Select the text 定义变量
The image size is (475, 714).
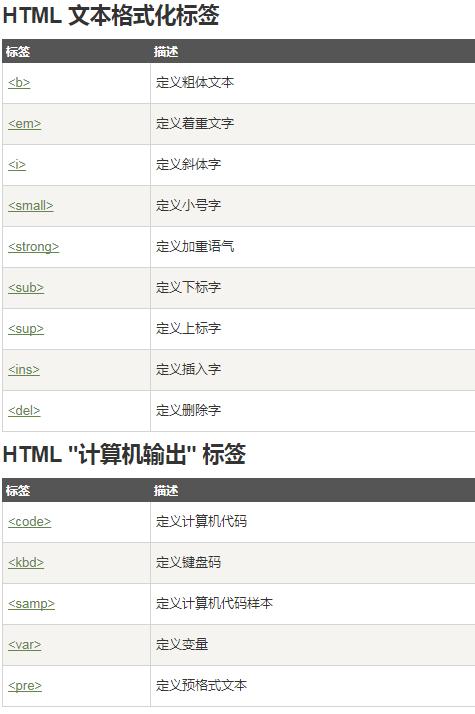click(182, 644)
